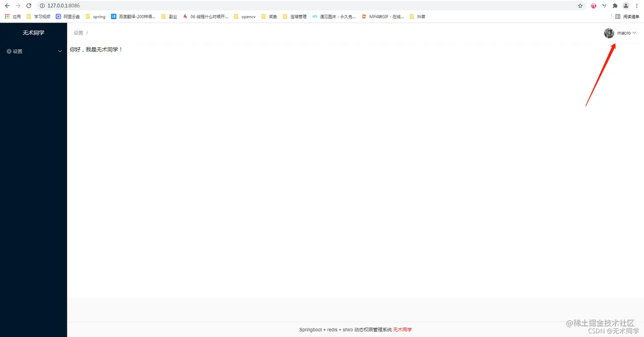Open the Chrome three-dot menu
644x337 pixels.
pyautogui.click(x=637, y=6)
